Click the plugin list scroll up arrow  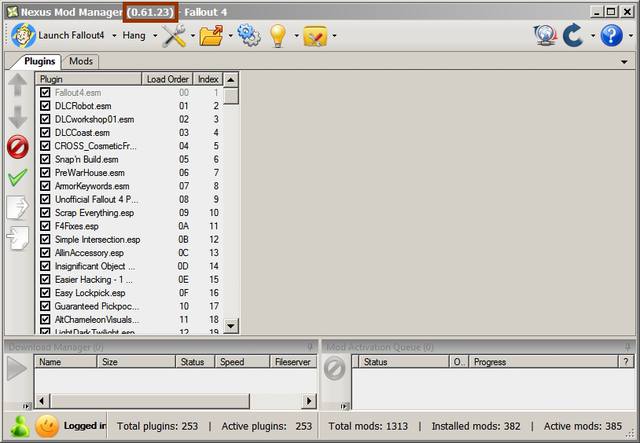click(231, 80)
